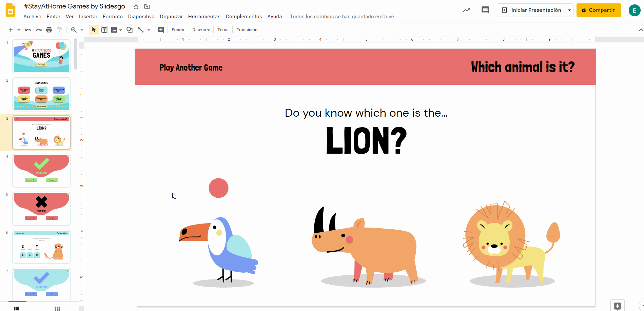Select slide 2 thumbnail Our Games

click(x=41, y=94)
